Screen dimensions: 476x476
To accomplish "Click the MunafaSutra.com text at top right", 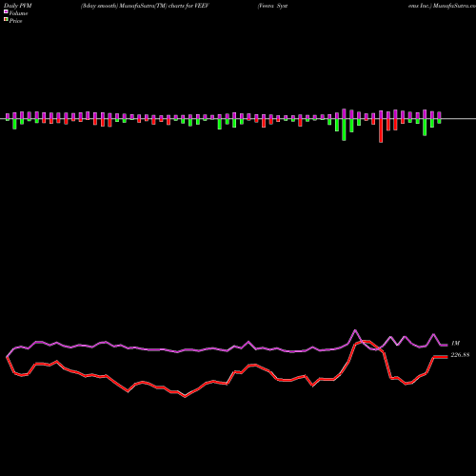I will click(x=454, y=6).
